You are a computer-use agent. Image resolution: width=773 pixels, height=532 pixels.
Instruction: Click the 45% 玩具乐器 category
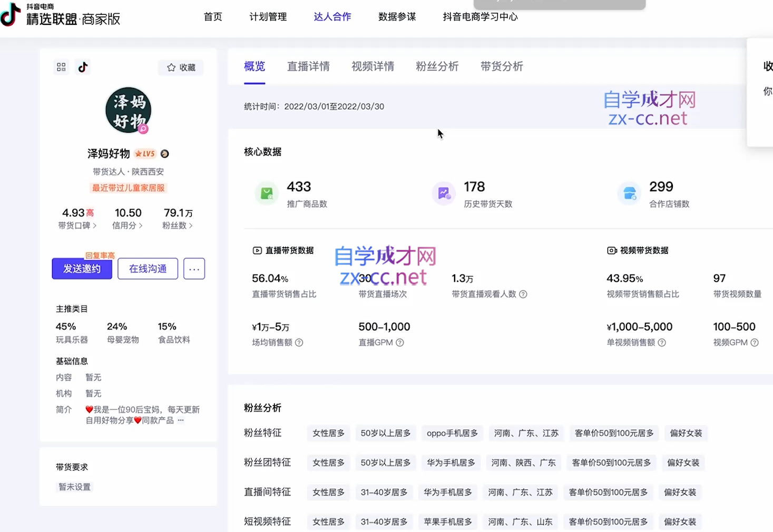(72, 333)
